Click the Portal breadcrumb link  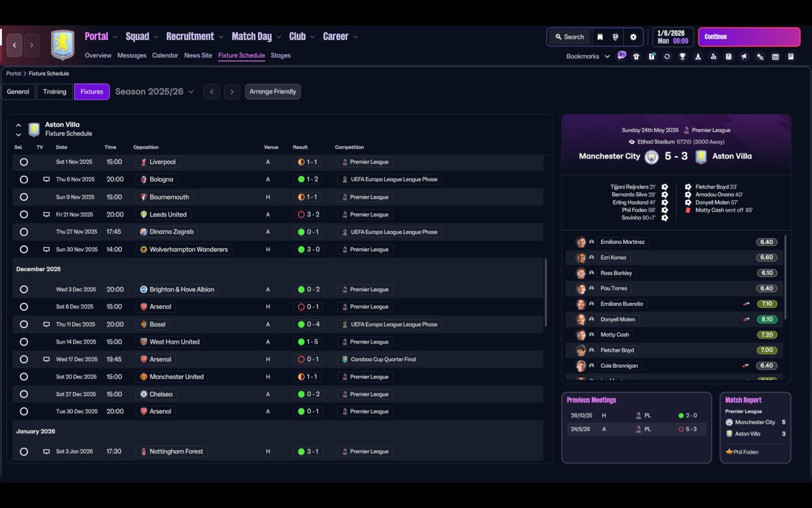coord(13,74)
